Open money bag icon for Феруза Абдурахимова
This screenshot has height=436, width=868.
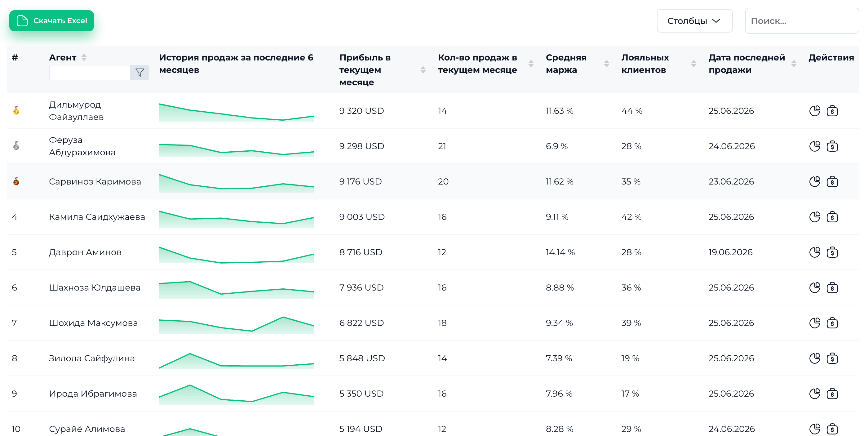832,146
